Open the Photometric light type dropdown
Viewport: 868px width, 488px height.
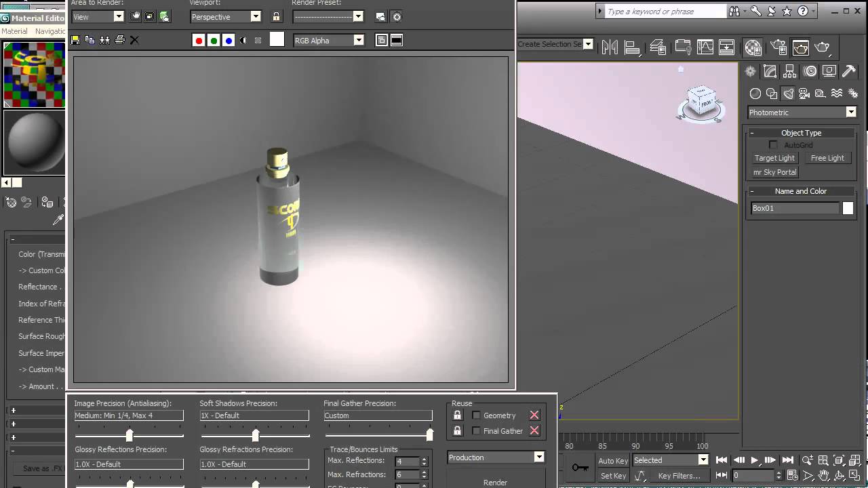tap(802, 113)
